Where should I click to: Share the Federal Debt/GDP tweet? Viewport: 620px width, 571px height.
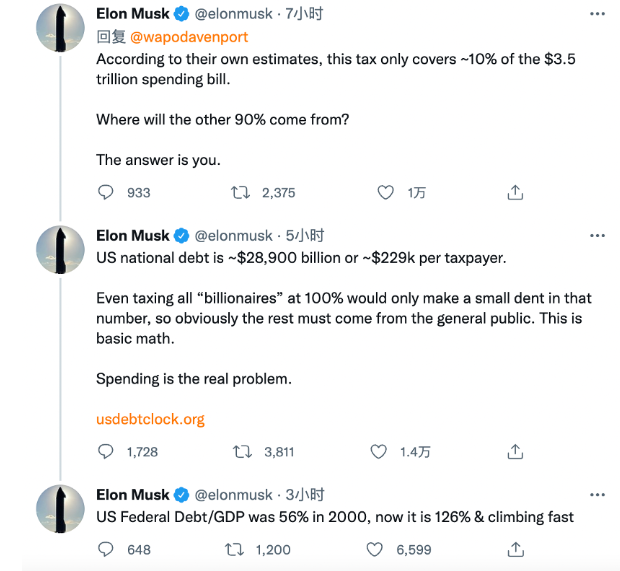click(515, 549)
